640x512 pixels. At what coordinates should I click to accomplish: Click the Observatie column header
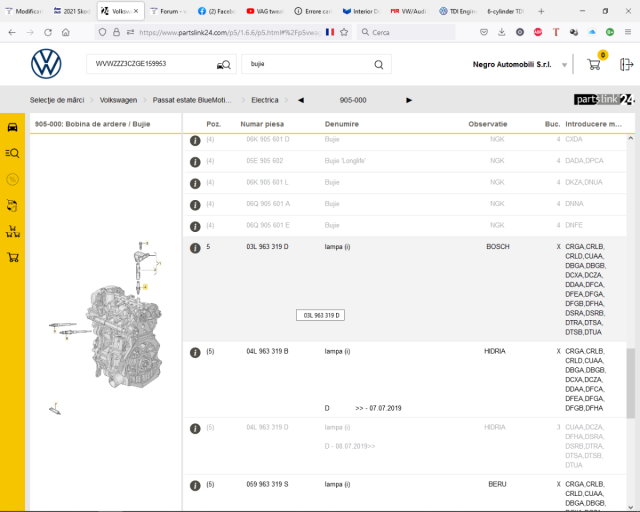[x=488, y=124]
